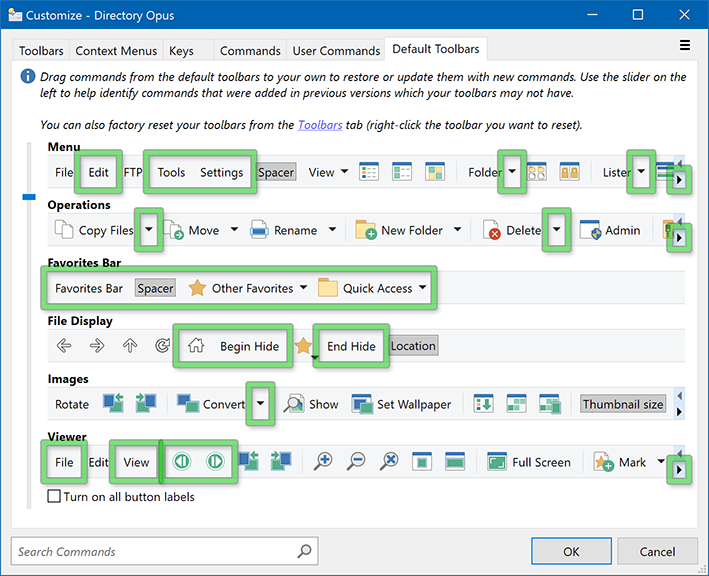Click the Admin shield icon
This screenshot has height=576, width=709.
(x=590, y=230)
